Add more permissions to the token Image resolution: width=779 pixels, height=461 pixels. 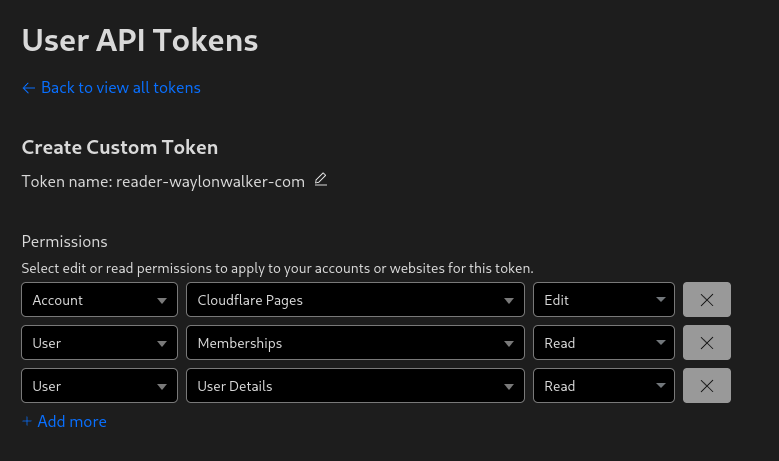[x=64, y=422]
